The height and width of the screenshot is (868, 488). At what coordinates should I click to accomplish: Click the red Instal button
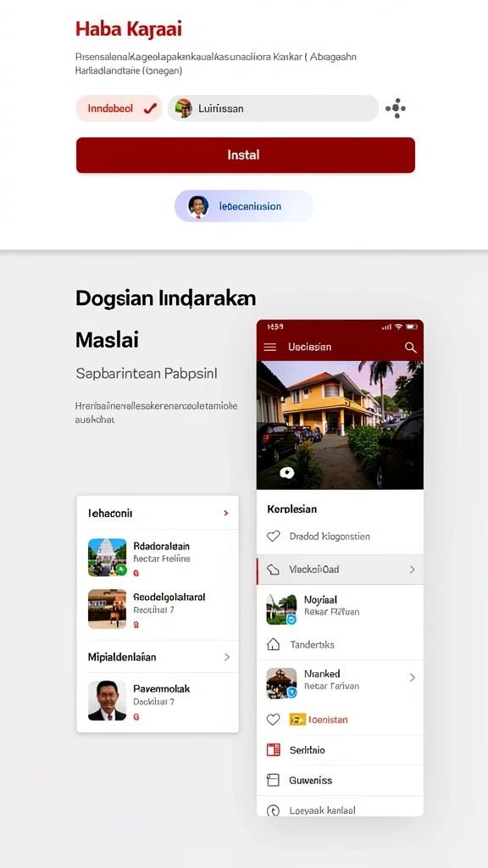click(x=245, y=155)
